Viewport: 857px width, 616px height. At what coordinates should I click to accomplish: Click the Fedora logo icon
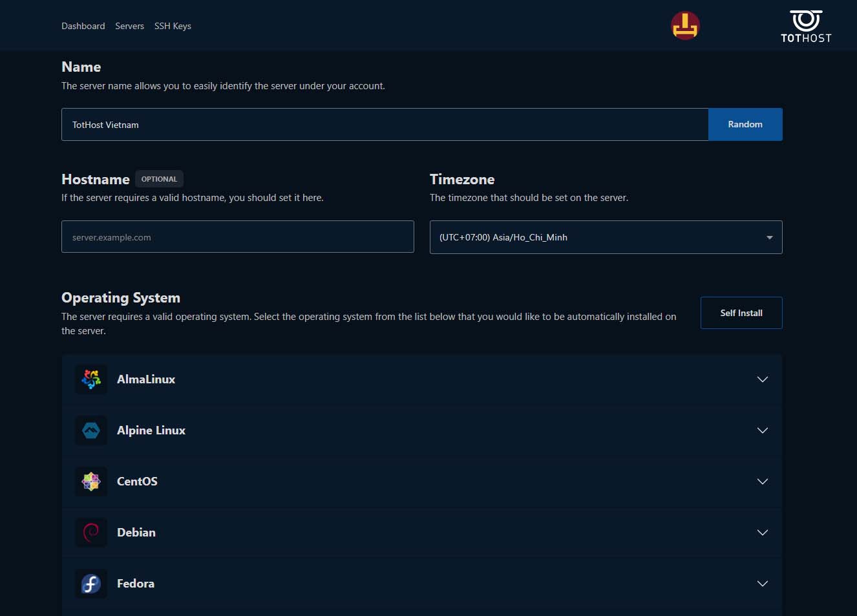(x=91, y=584)
